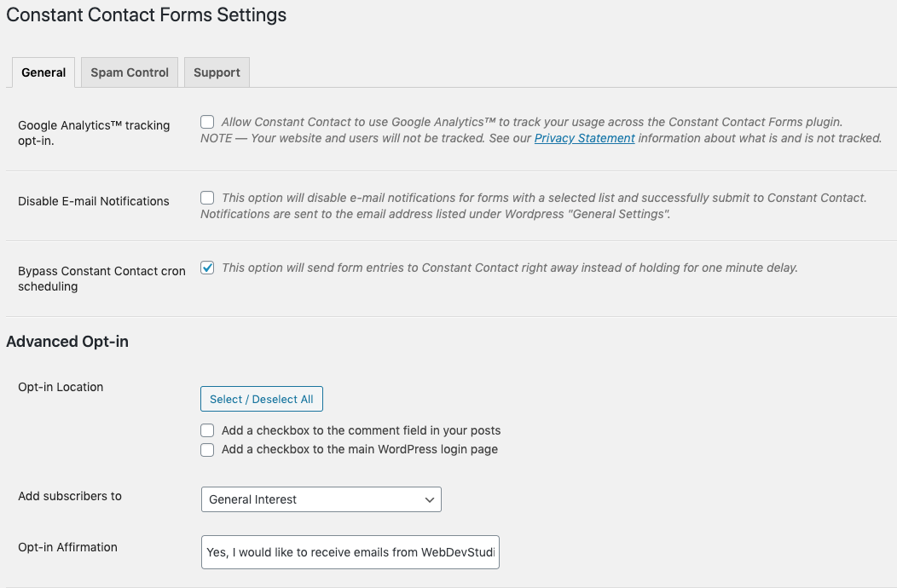Viewport: 897px width, 588px height.
Task: Switch to the General tab
Action: 43,72
